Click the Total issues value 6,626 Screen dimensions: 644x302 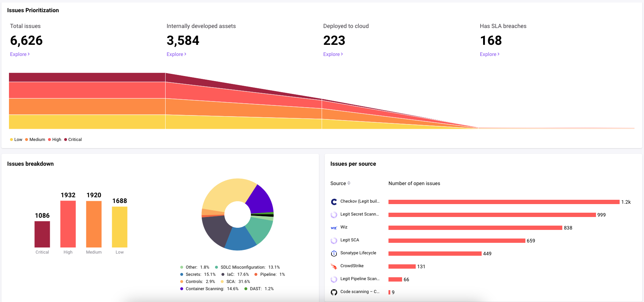click(27, 41)
